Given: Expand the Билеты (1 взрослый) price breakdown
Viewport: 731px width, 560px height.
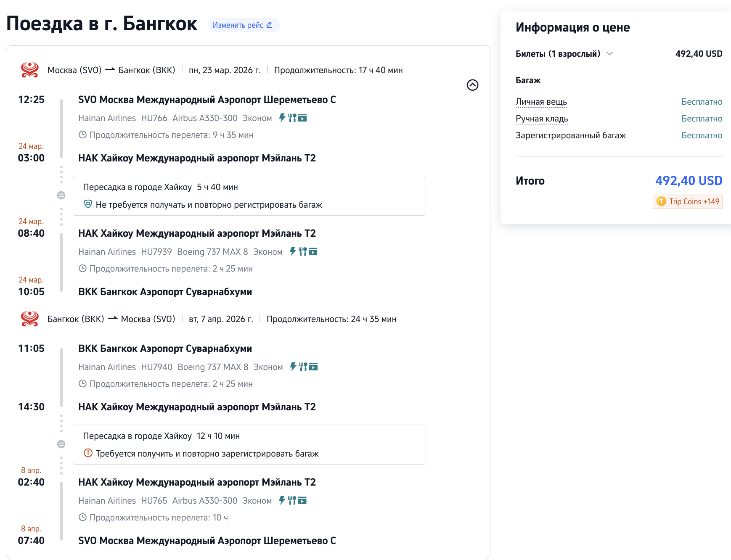Looking at the screenshot, I should pos(609,54).
